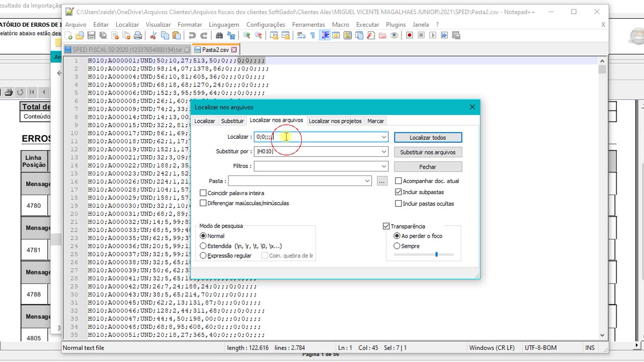The height and width of the screenshot is (362, 644).
Task: Open the Macro menu
Action: click(x=341, y=24)
